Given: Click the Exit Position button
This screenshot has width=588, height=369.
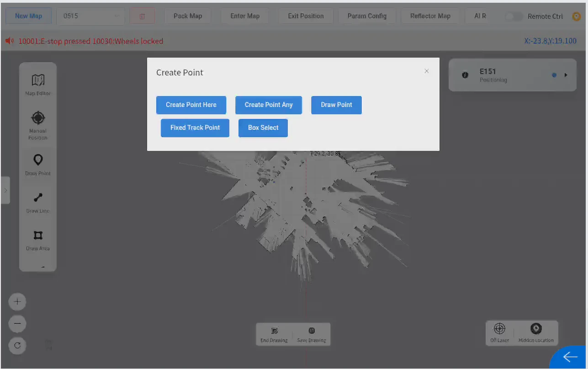Looking at the screenshot, I should (306, 16).
